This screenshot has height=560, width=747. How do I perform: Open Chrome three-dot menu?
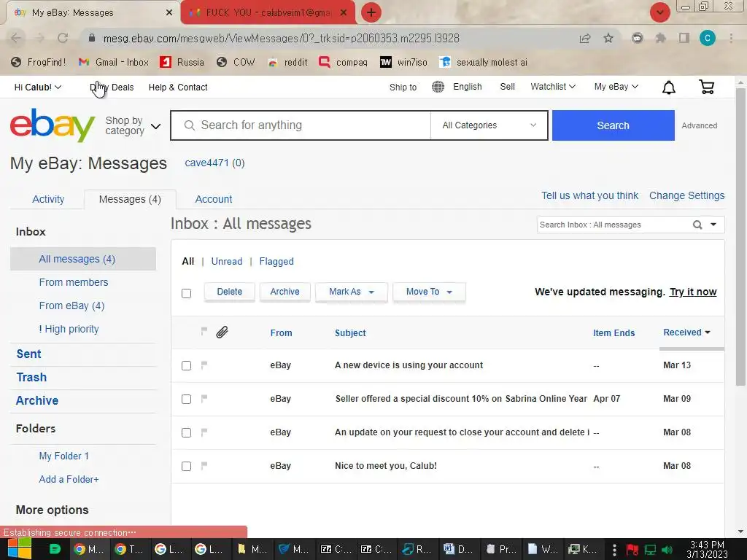[x=731, y=38]
